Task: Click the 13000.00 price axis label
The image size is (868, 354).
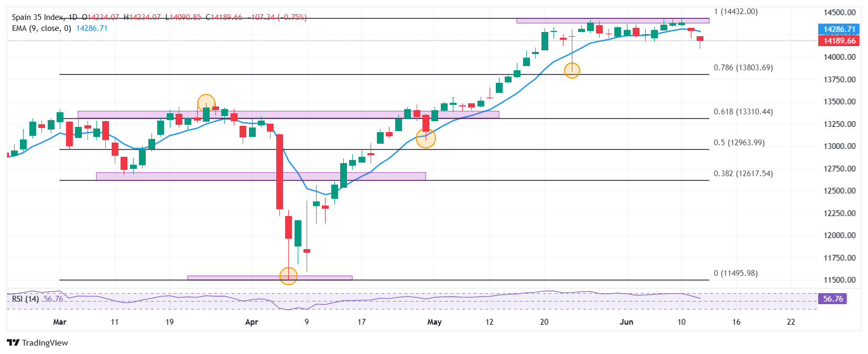Action: click(x=840, y=146)
